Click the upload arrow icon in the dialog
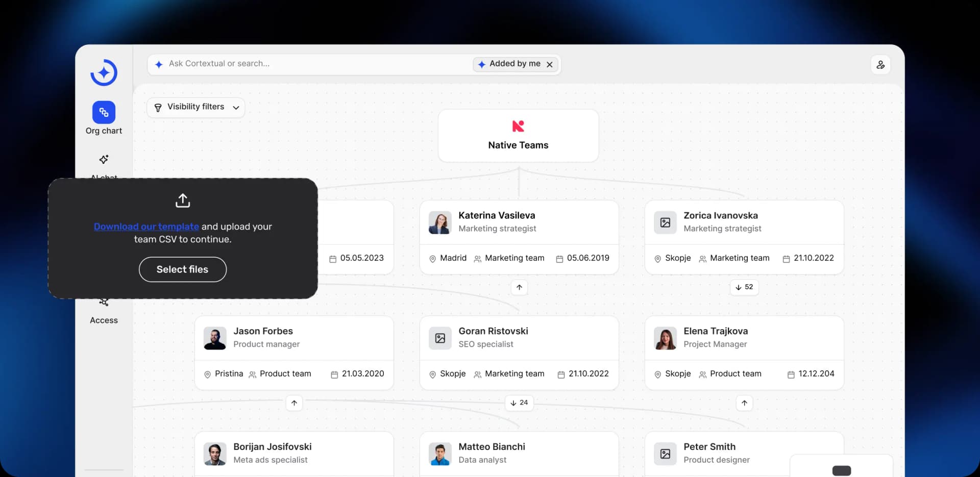This screenshot has height=477, width=980. [183, 200]
